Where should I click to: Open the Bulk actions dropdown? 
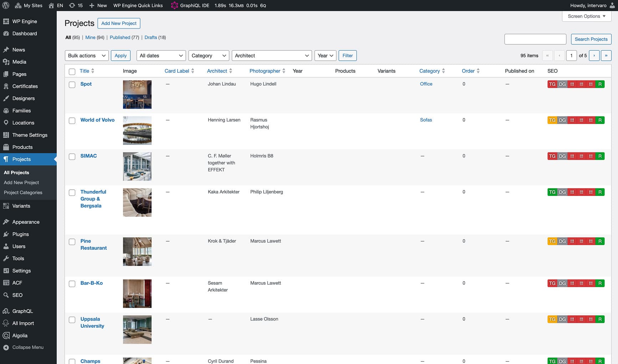(86, 55)
